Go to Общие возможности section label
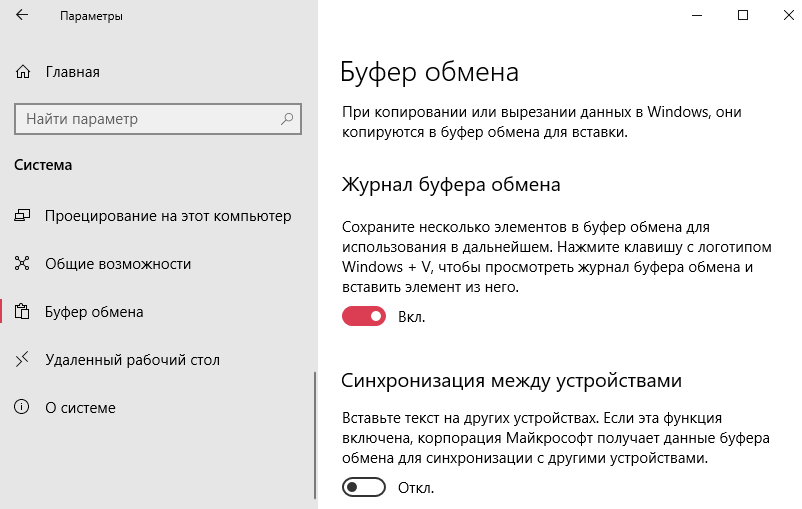This screenshot has height=509, width=802. [118, 264]
